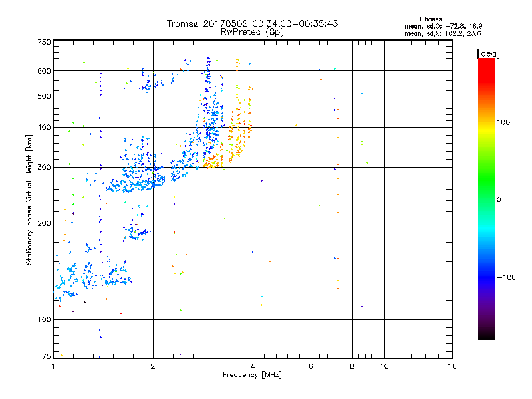Image resolution: width=532 pixels, height=399 pixels.
Task: Click y-axis tick label 750
Action: point(44,42)
